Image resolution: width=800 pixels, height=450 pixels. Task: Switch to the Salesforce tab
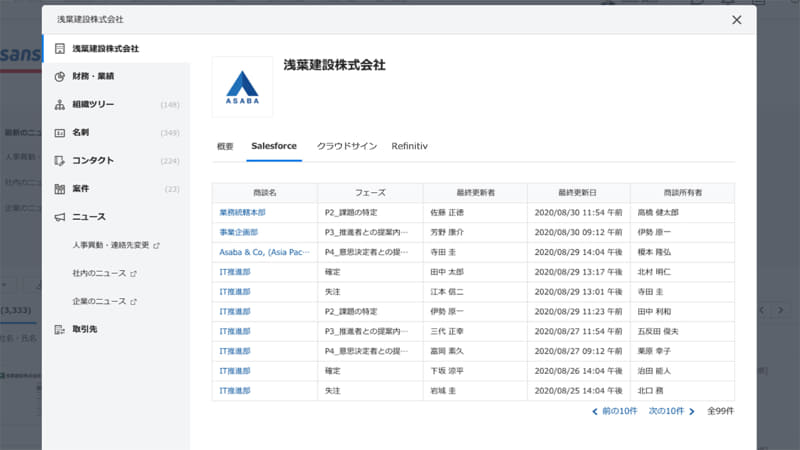coord(274,146)
